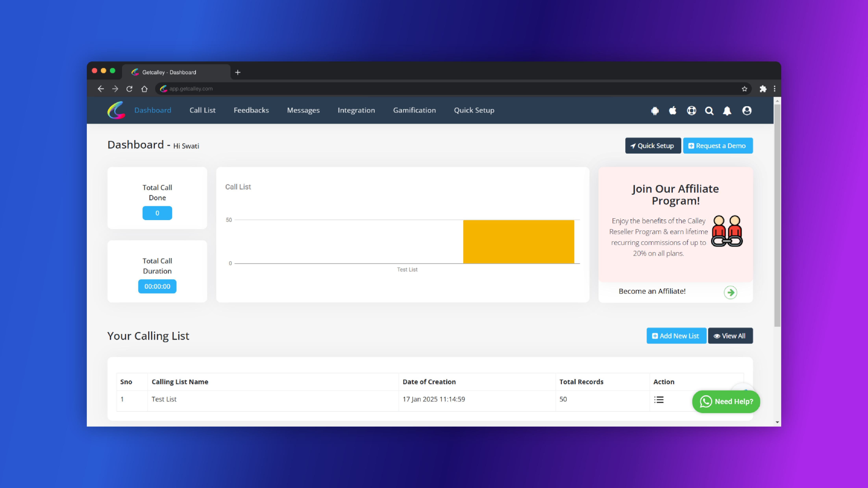
Task: Bookmark page with the star icon
Action: [744, 89]
